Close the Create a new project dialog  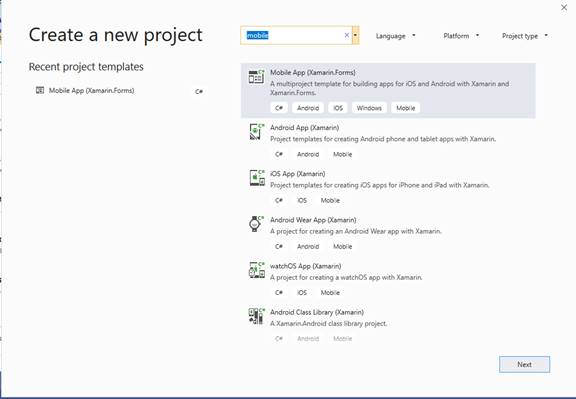click(564, 7)
